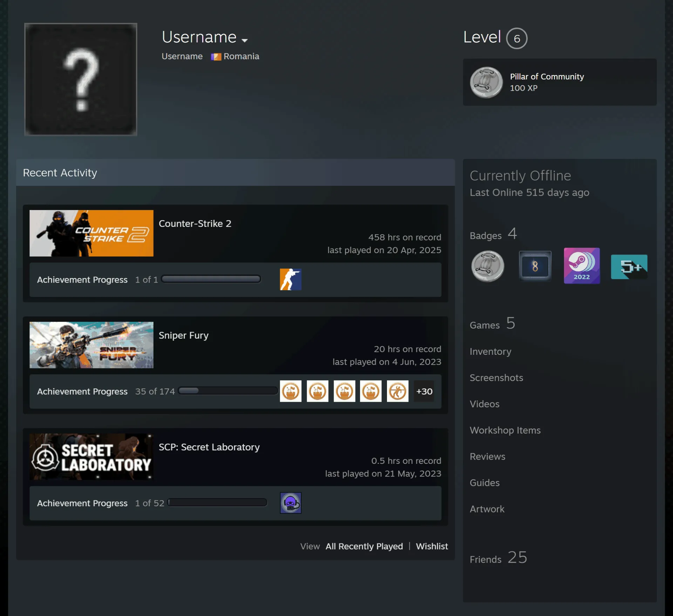Click the Pillar of Community featured badge icon

click(x=486, y=82)
